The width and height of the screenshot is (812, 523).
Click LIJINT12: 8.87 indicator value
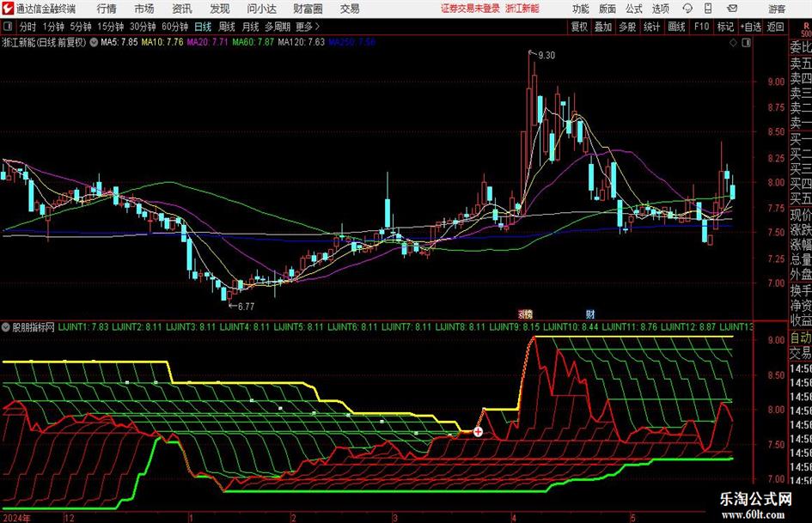point(688,327)
